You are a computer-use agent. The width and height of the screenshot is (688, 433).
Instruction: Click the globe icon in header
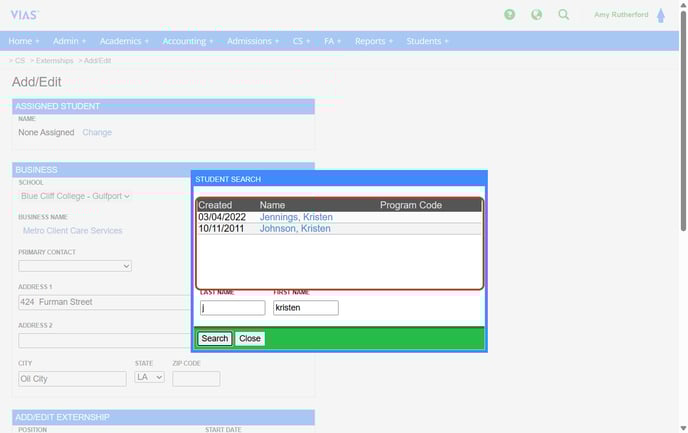click(x=537, y=15)
